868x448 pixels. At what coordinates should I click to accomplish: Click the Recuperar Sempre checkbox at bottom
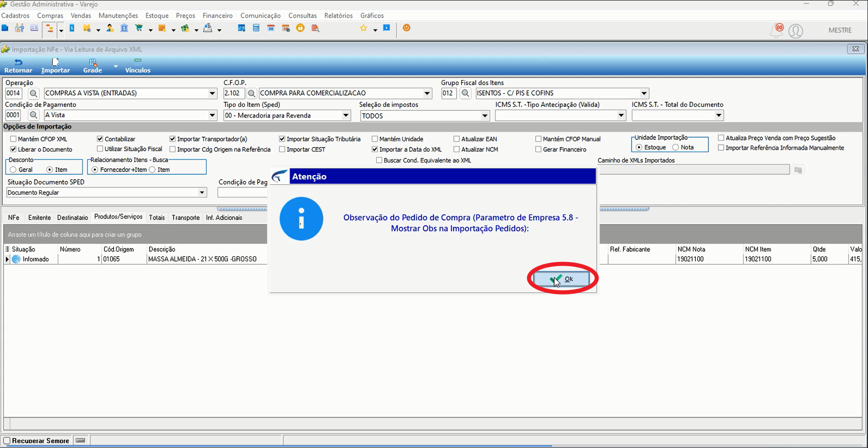click(x=7, y=440)
